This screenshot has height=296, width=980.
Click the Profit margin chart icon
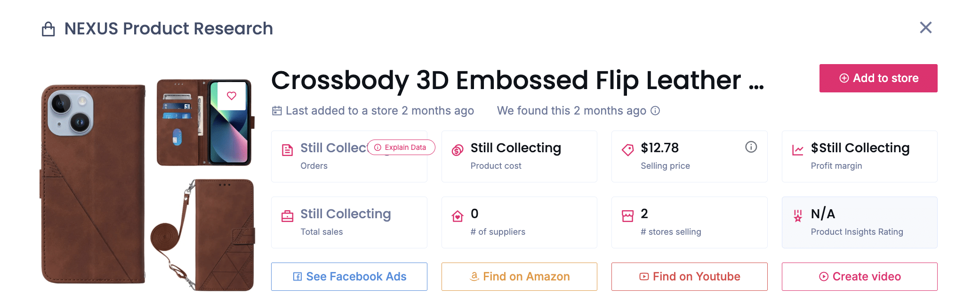[x=798, y=150]
